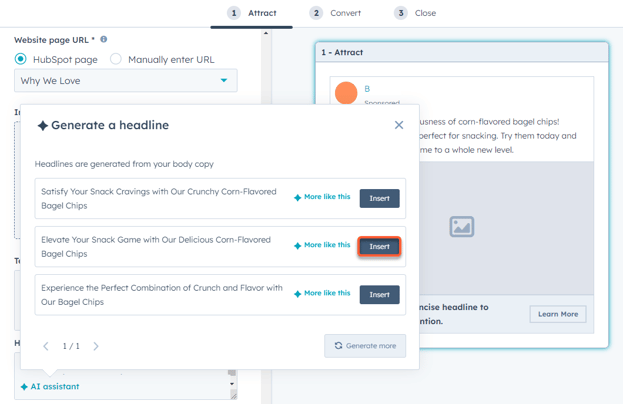Screen dimensions: 623x404
Task: Switch to the Attract step tab
Action: tap(252, 13)
